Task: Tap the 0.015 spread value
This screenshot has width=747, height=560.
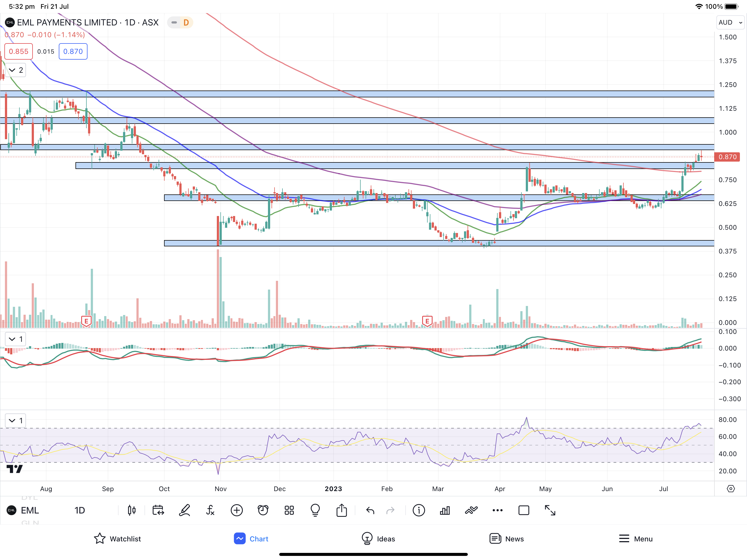Action: [x=46, y=51]
